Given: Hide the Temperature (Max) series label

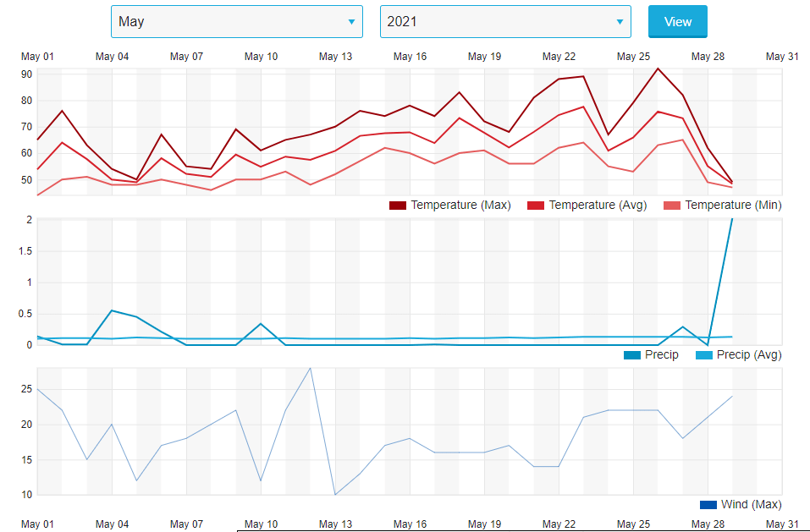Looking at the screenshot, I should coord(460,206).
